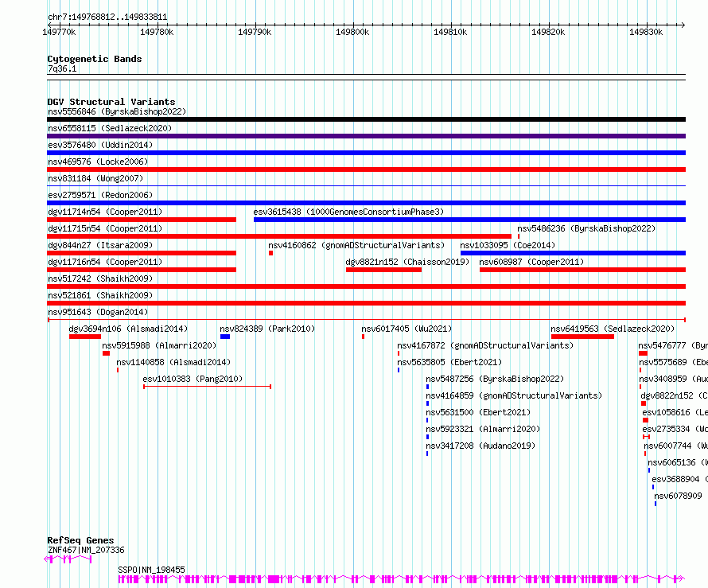Select nsv6419563 (Sedlazeck2020) label

(613, 329)
